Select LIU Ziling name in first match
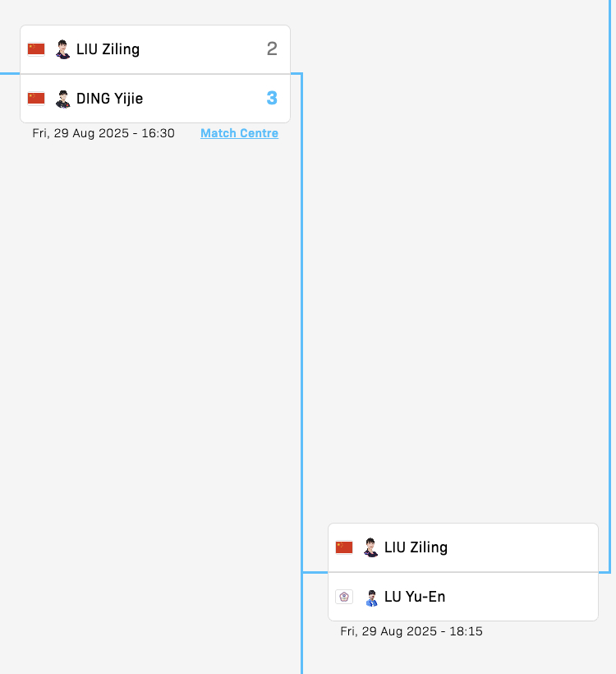The height and width of the screenshot is (674, 616). [108, 49]
